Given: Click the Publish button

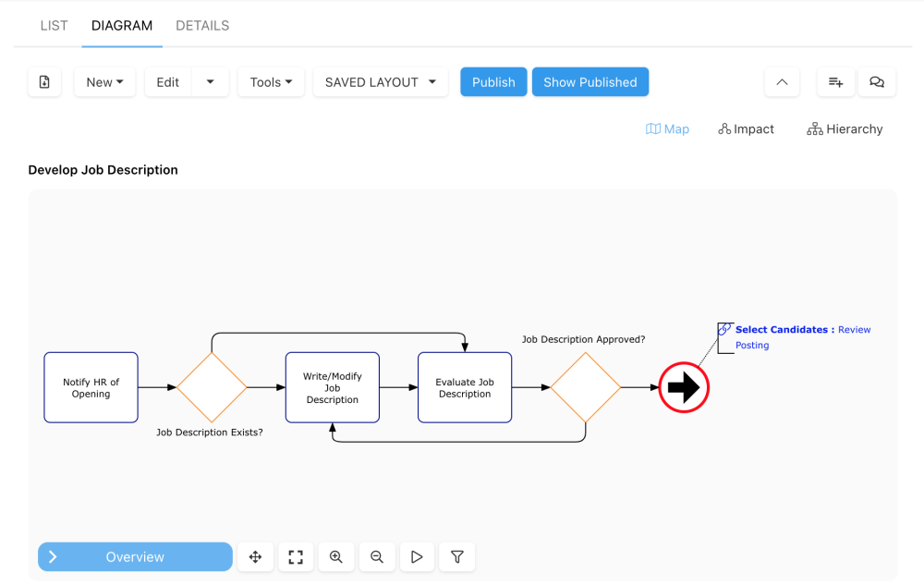Looking at the screenshot, I should click(x=493, y=82).
